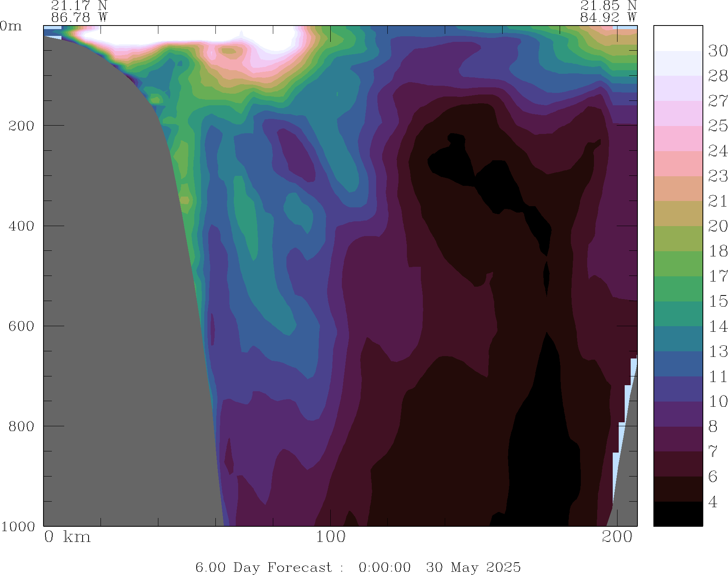Viewport: 728px width, 575px height.
Task: Select the green colorbar band between 15 and 17
Action: 678,289
